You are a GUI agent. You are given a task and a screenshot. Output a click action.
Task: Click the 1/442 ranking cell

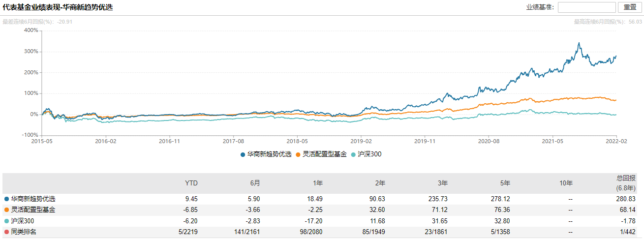point(628,231)
